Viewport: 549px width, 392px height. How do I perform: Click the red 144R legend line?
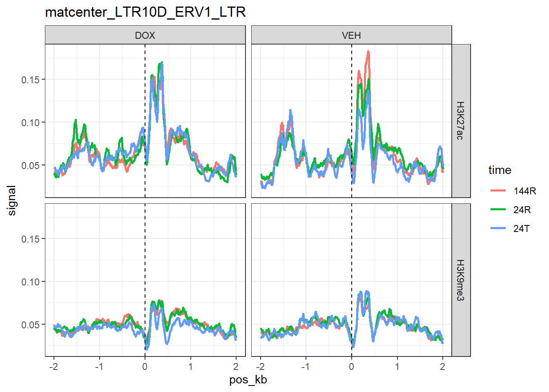tap(498, 191)
